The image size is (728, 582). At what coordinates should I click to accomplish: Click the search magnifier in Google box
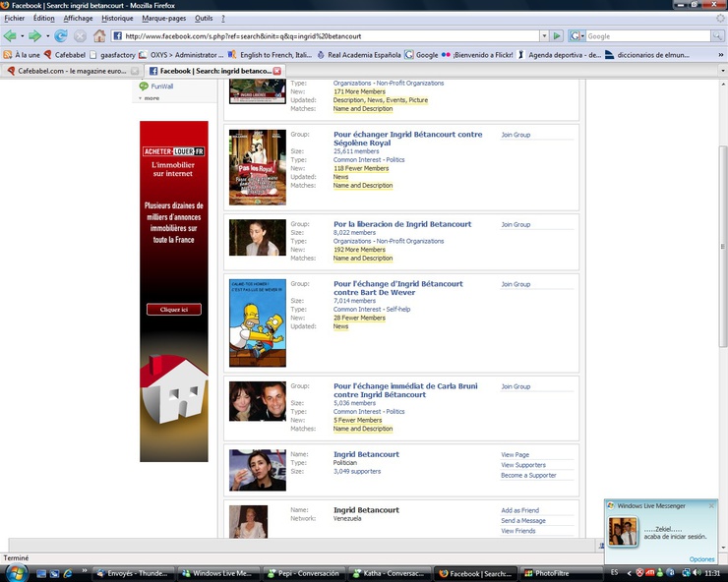pos(717,35)
